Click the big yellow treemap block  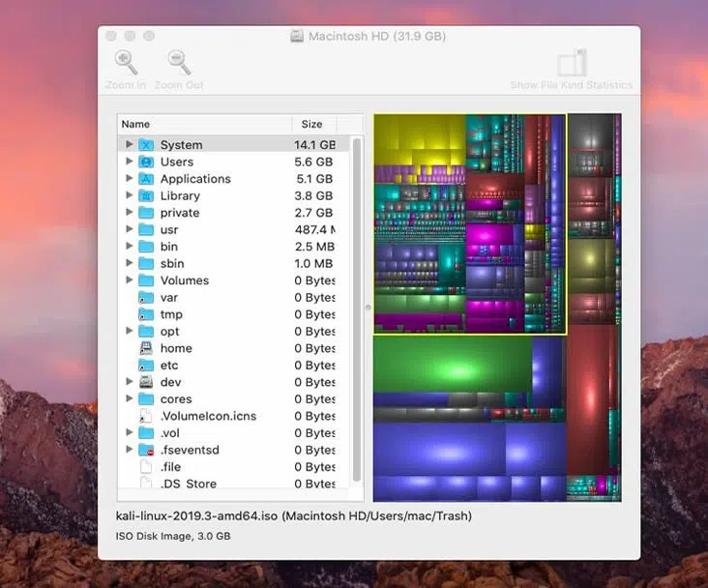[419, 139]
